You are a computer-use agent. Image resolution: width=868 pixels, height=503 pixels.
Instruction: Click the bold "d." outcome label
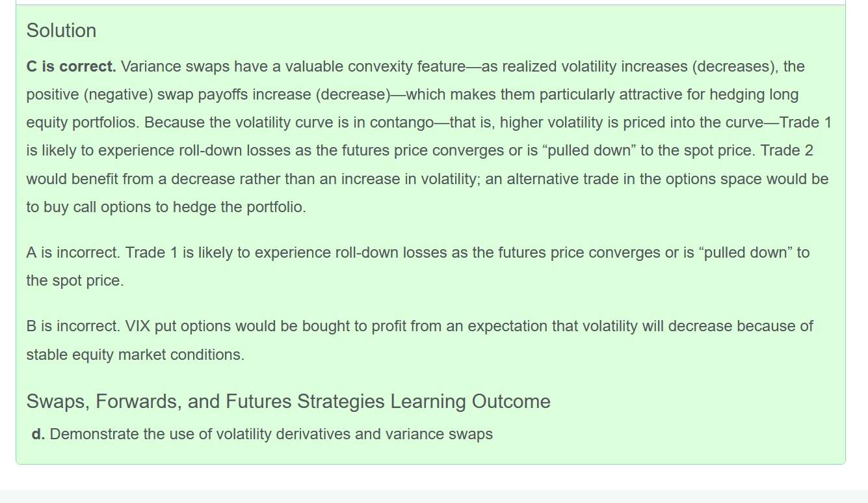click(x=38, y=434)
